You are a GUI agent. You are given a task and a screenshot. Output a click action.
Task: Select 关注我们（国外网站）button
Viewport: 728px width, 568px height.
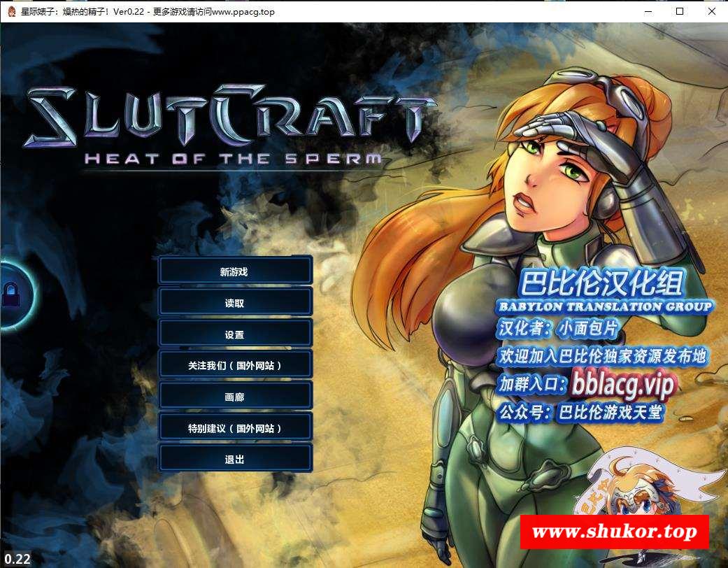click(235, 365)
